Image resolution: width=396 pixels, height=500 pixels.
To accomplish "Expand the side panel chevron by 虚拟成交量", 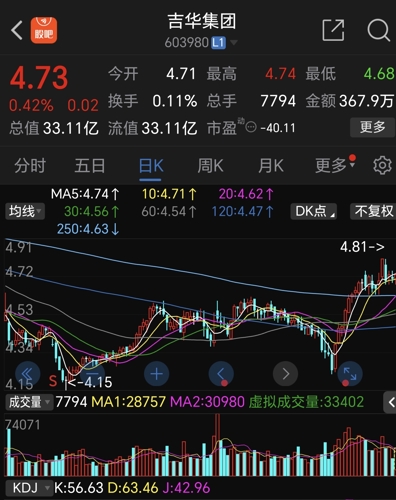I will 390,402.
